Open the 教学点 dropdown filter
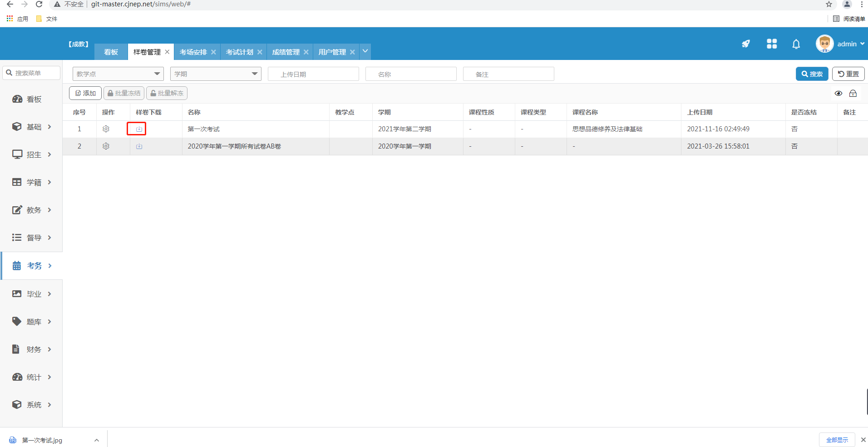The width and height of the screenshot is (868, 447). click(118, 74)
